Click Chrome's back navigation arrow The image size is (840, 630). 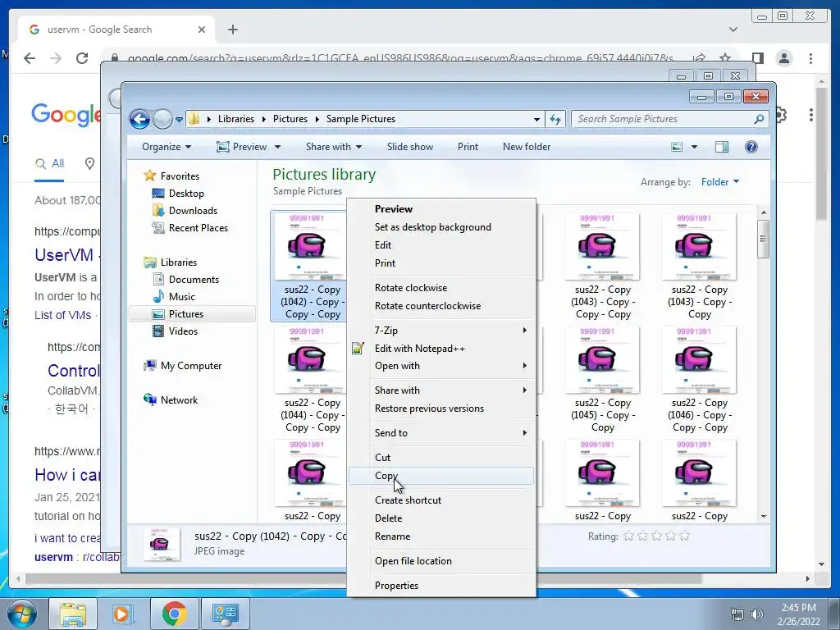pyautogui.click(x=30, y=58)
